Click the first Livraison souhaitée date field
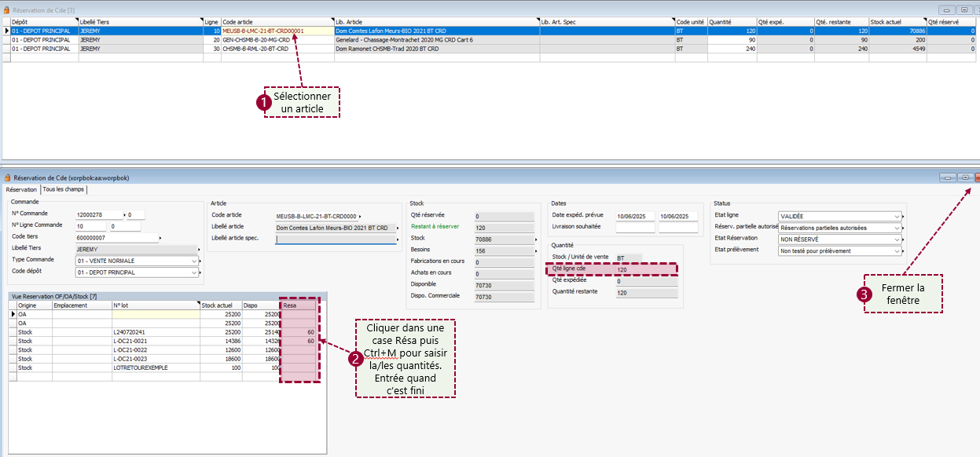 pos(635,228)
